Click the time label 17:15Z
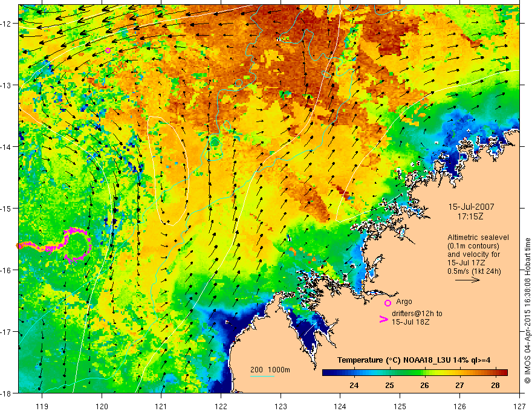This screenshot has width=532, height=411. pyautogui.click(x=470, y=216)
